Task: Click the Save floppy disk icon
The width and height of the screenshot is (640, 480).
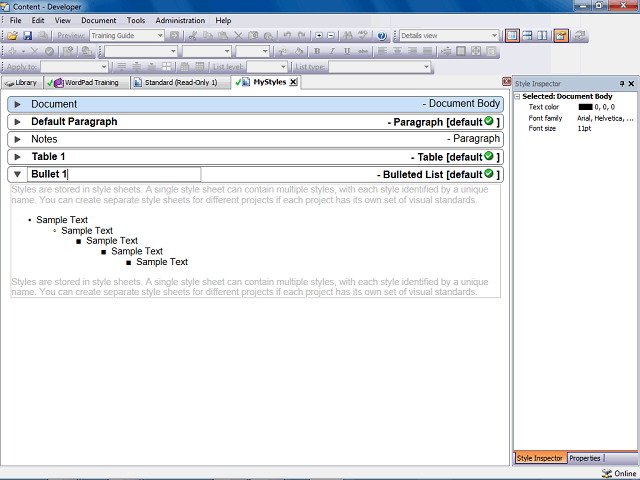Action: tap(27, 36)
